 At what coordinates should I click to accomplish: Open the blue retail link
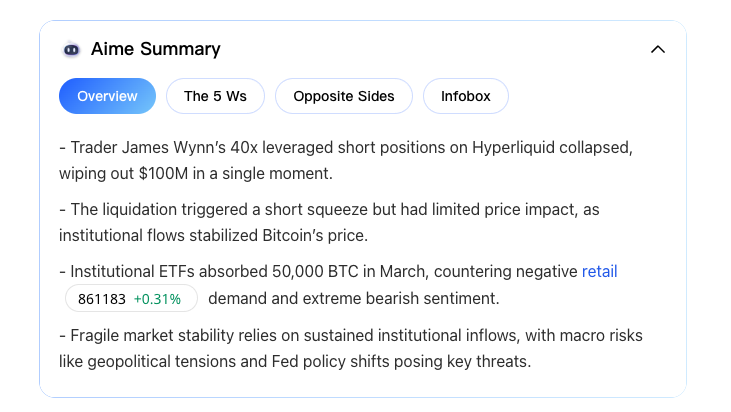(599, 271)
